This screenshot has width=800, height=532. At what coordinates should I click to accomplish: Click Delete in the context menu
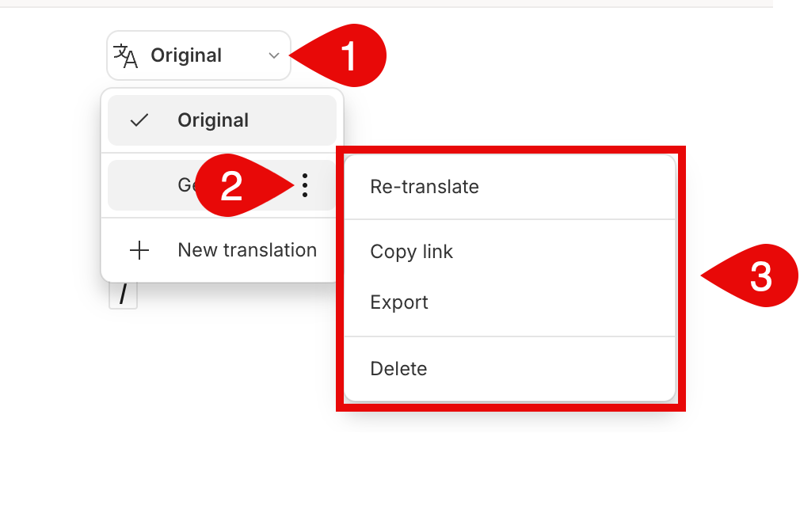point(510,369)
